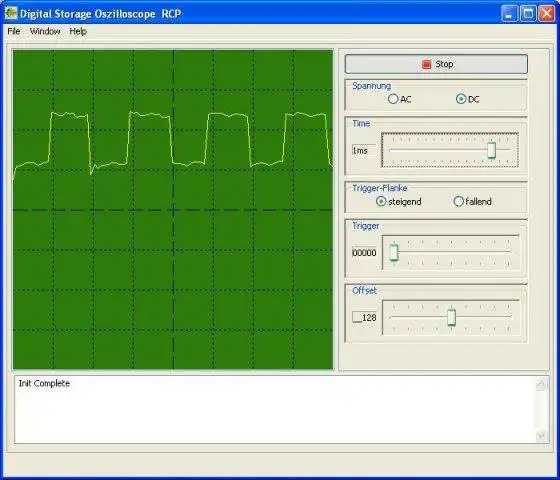Click the oscilloscope application title icon
The image size is (560, 480).
pos(11,13)
